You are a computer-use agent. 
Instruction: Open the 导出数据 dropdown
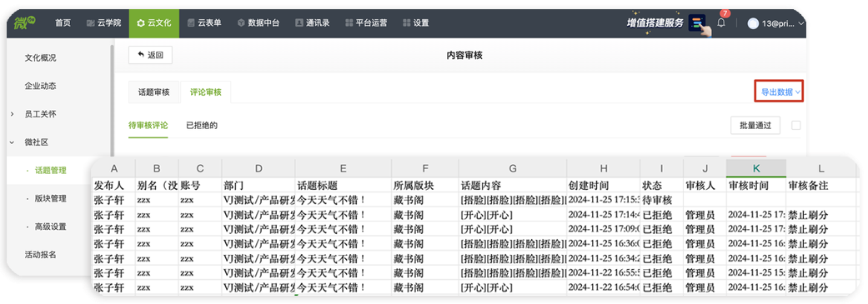click(780, 92)
